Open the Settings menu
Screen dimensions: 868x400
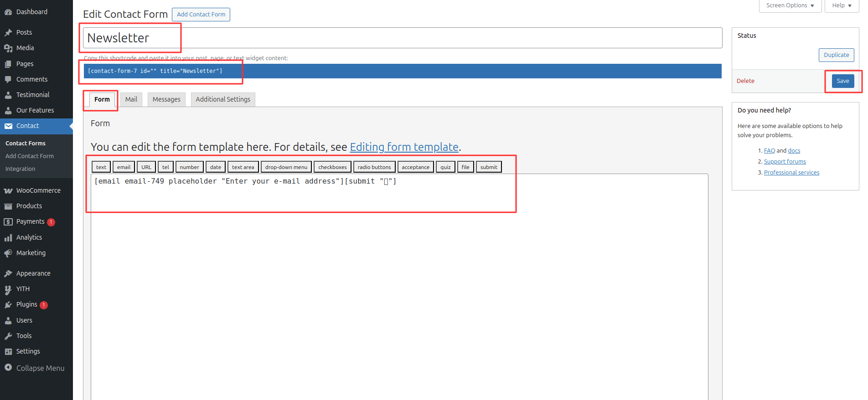[x=36, y=351]
